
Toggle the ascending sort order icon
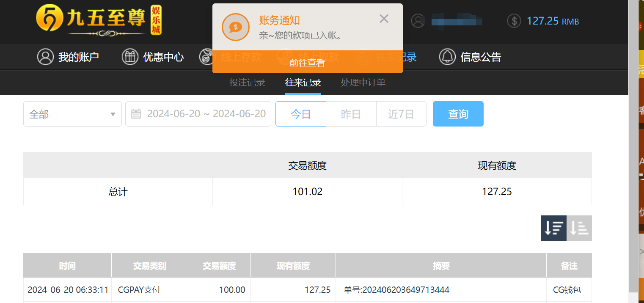[x=579, y=228]
